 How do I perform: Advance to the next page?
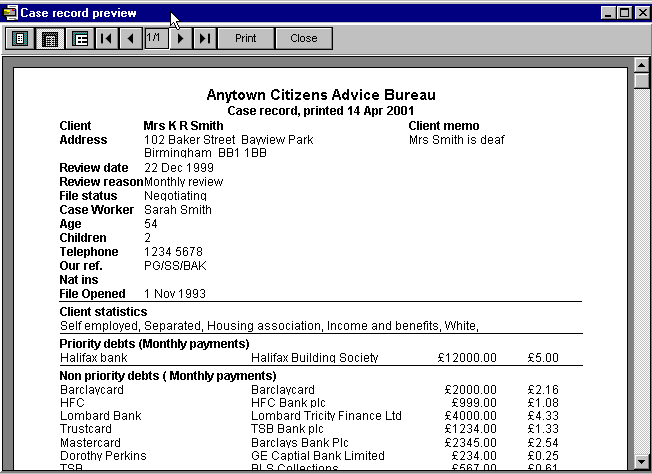[180, 38]
